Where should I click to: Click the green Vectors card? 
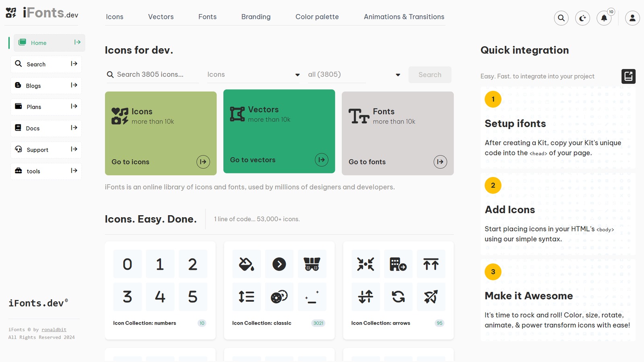(x=279, y=131)
